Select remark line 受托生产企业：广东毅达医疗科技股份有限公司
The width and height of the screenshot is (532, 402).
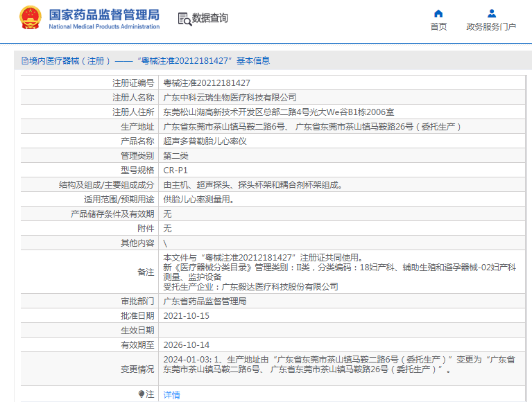(250, 287)
